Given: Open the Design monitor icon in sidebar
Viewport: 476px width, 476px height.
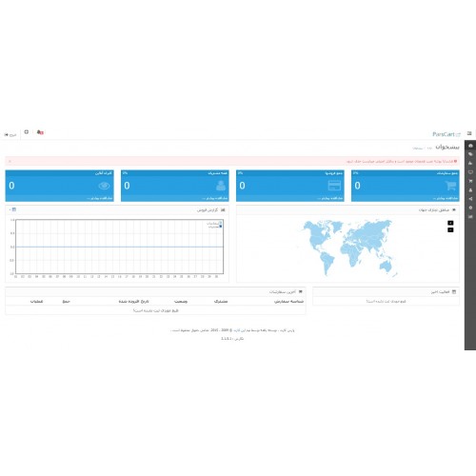Looking at the screenshot, I should click(x=470, y=172).
